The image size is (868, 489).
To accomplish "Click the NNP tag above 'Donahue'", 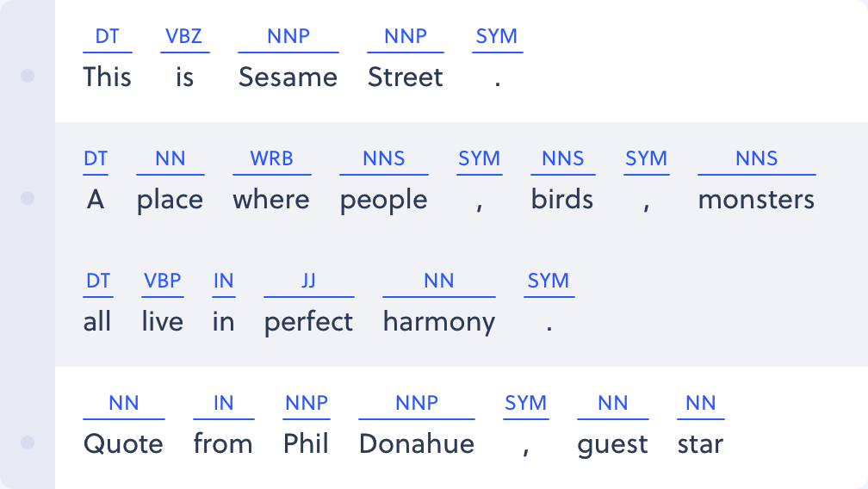I will point(417,403).
